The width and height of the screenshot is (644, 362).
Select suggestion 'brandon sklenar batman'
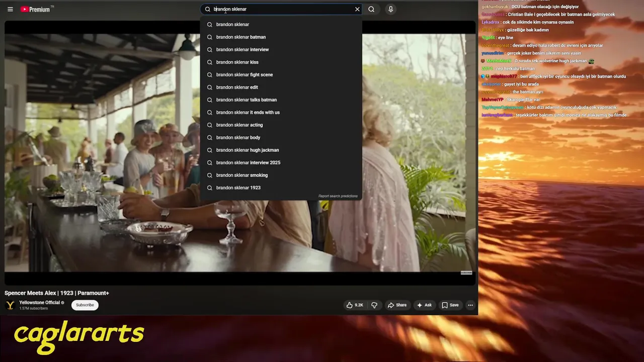coord(281,37)
